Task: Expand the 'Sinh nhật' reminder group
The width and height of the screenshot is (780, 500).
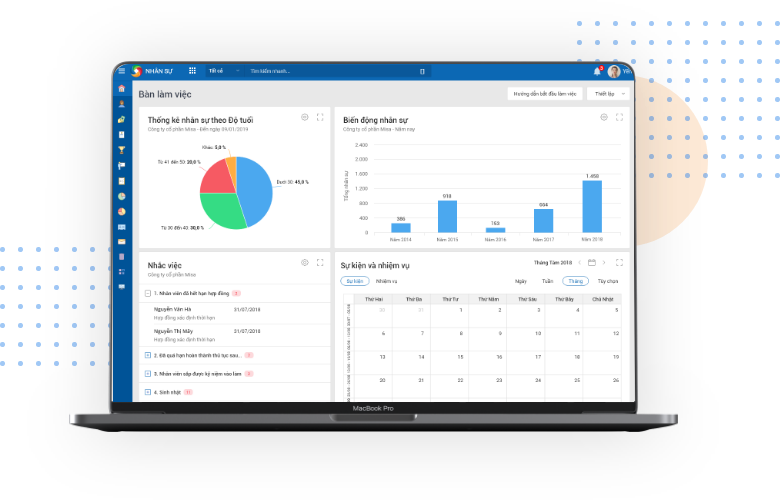Action: (148, 391)
